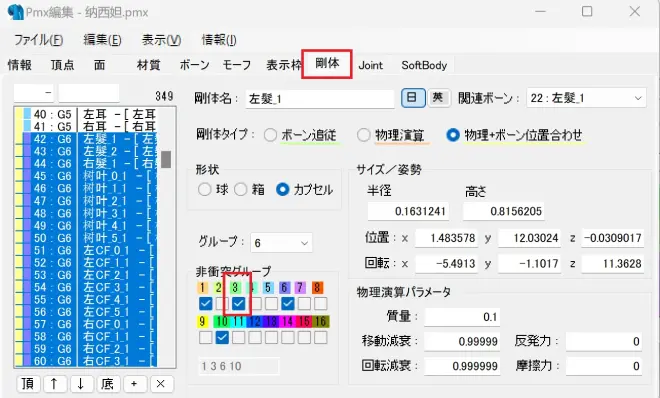Switch name to English with 英 button

click(x=438, y=98)
